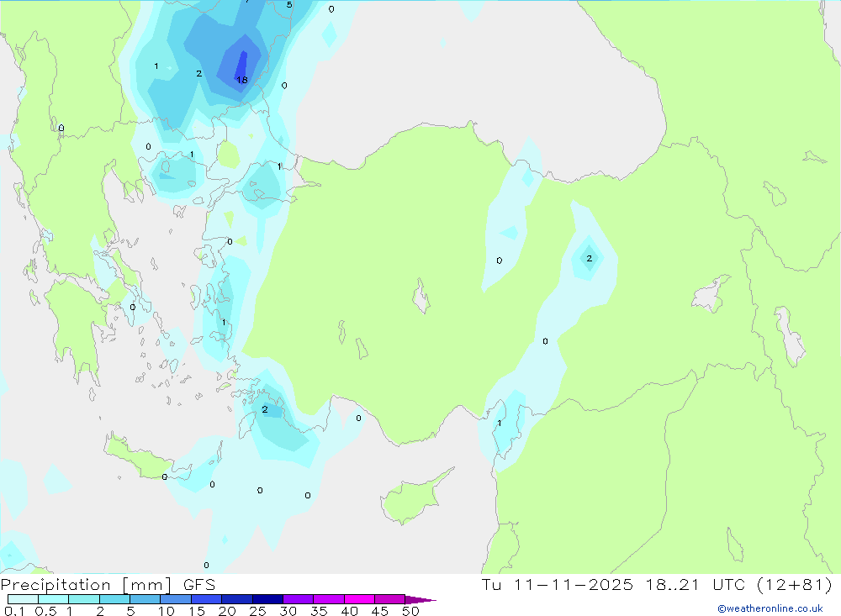Viewport: 841px width, 616px height.
Task: Select the 25–30 mm dark navy legend swatch
Action: coord(267,599)
